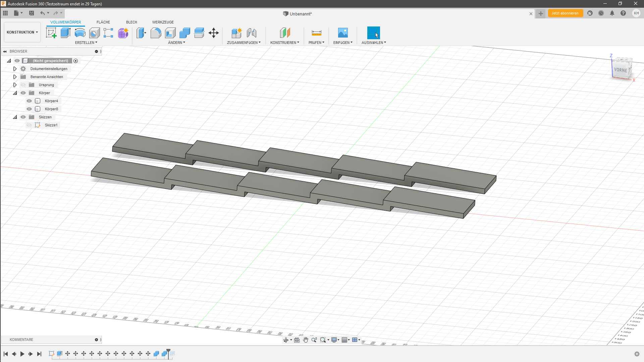Hide the body Körper4
This screenshot has height=362, width=644.
(29, 101)
